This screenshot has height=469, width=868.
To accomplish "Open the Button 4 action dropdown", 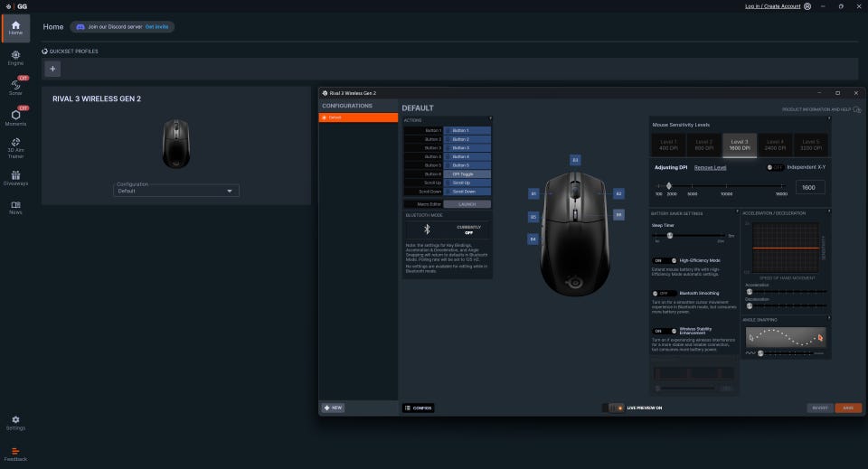I will tap(467, 156).
